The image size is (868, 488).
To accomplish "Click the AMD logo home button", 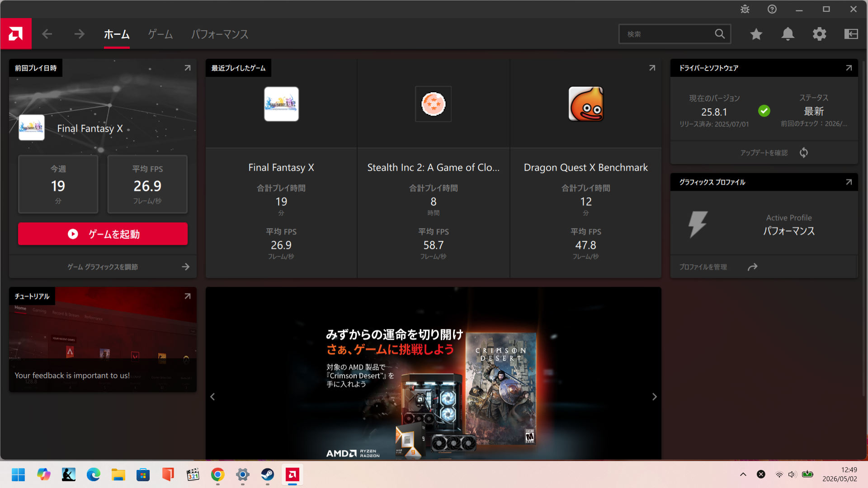I will coord(16,33).
